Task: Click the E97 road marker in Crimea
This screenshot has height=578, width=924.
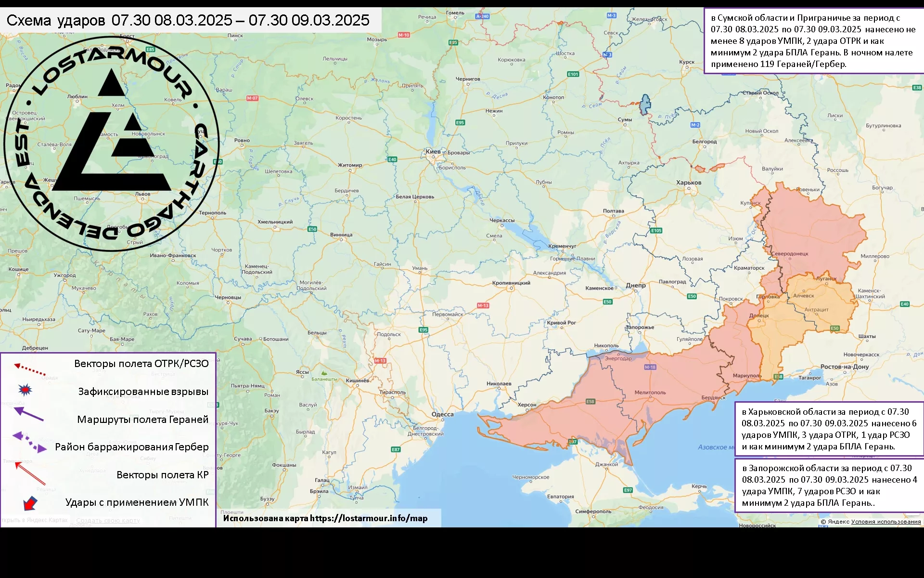Action: coord(628,490)
